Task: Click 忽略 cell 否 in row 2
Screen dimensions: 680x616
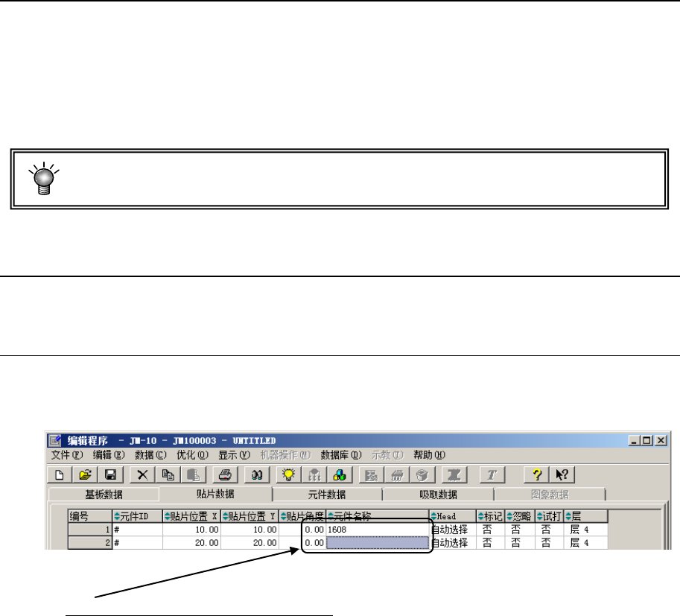Action: [x=520, y=543]
